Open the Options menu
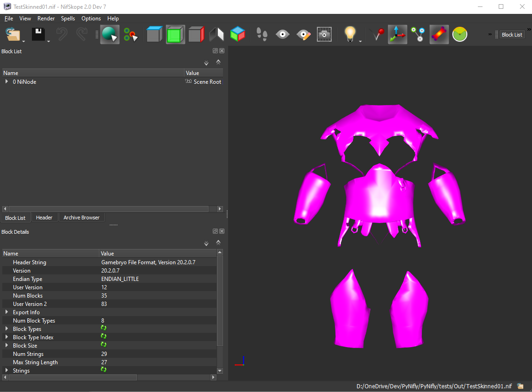This screenshot has width=532, height=392. click(x=91, y=19)
